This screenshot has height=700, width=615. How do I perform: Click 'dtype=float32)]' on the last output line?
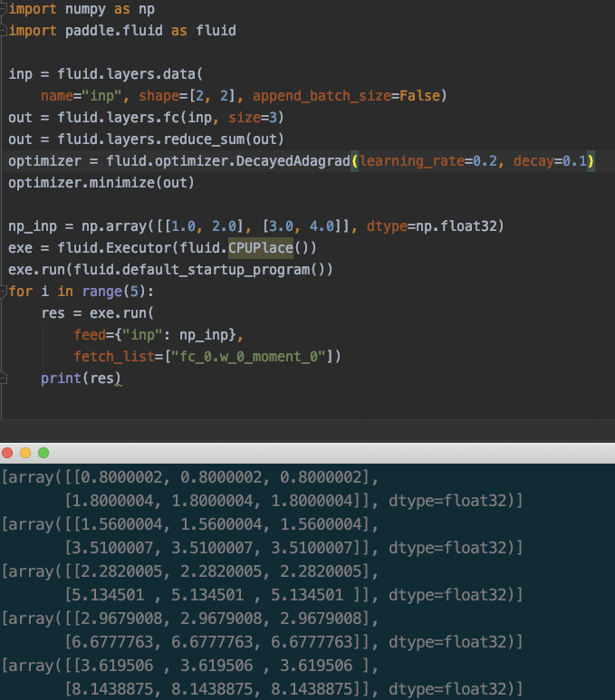tap(456, 689)
